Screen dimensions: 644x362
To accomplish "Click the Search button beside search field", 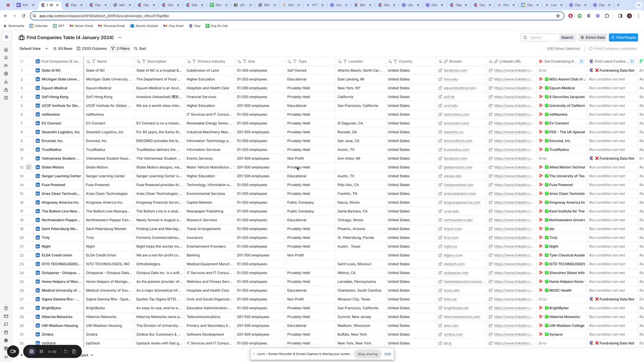I will (x=567, y=37).
